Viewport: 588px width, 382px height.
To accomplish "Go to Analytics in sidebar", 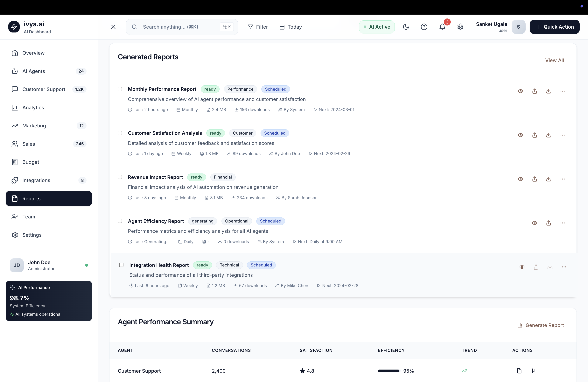I will click(x=33, y=108).
